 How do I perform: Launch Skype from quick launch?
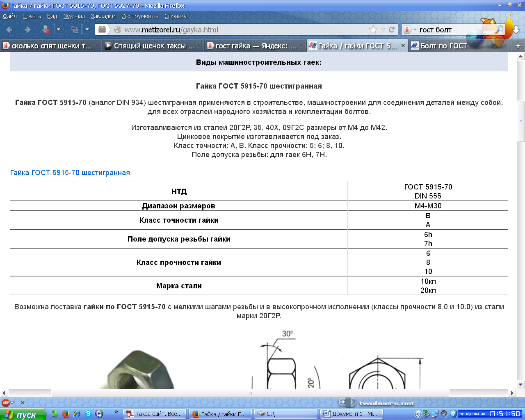pyautogui.click(x=88, y=414)
